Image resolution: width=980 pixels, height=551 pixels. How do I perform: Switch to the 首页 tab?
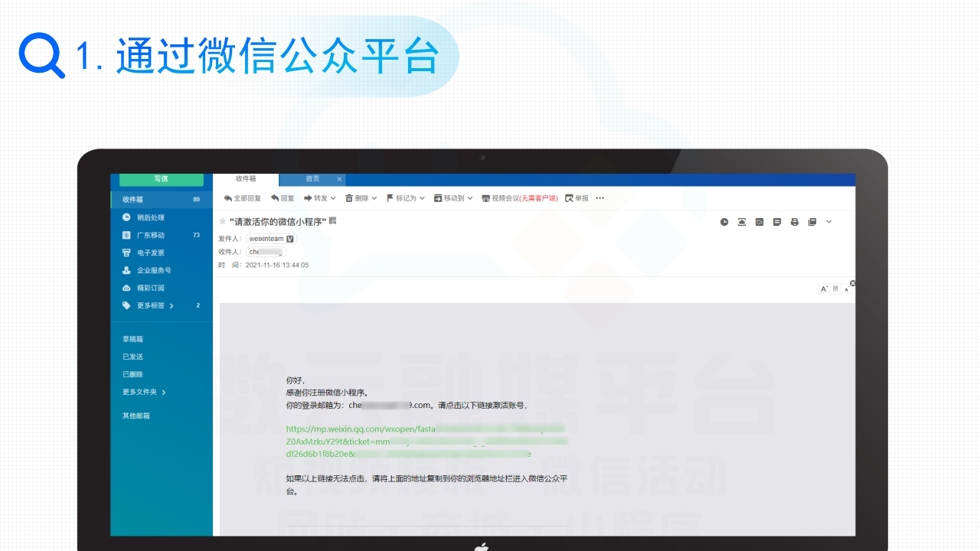pyautogui.click(x=312, y=179)
